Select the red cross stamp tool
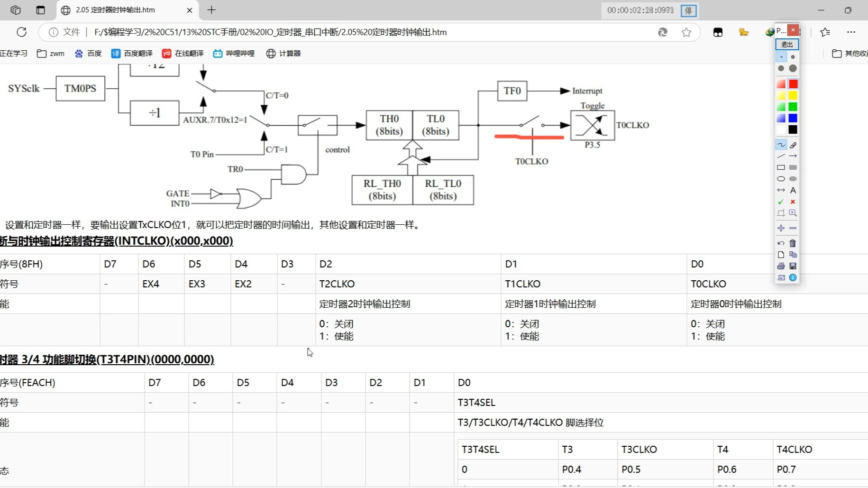 click(x=793, y=202)
